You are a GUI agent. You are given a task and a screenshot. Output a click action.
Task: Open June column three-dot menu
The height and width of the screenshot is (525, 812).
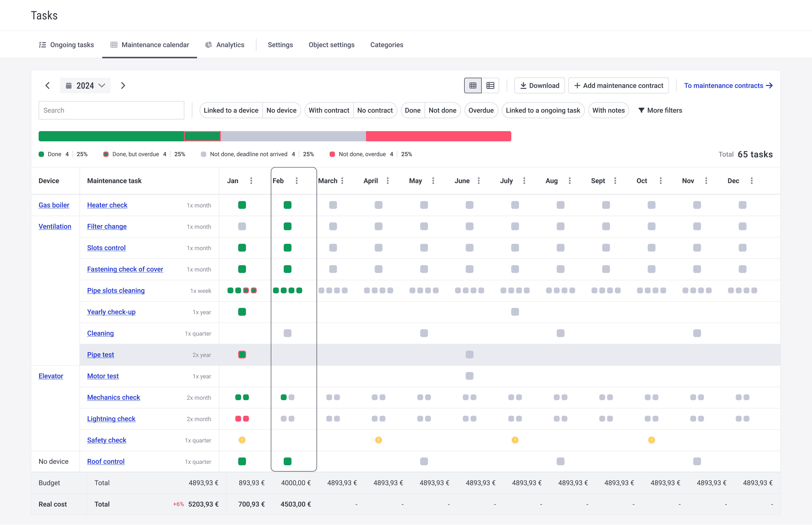pos(479,181)
